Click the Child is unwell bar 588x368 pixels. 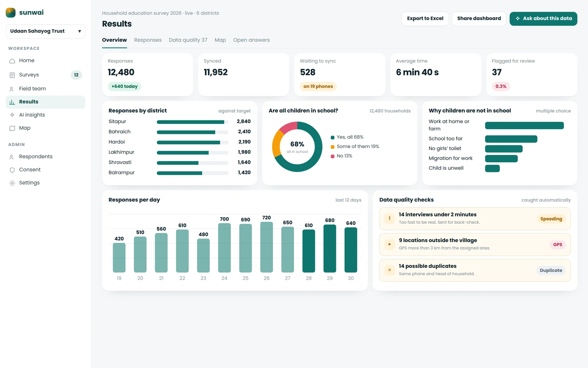(x=492, y=169)
